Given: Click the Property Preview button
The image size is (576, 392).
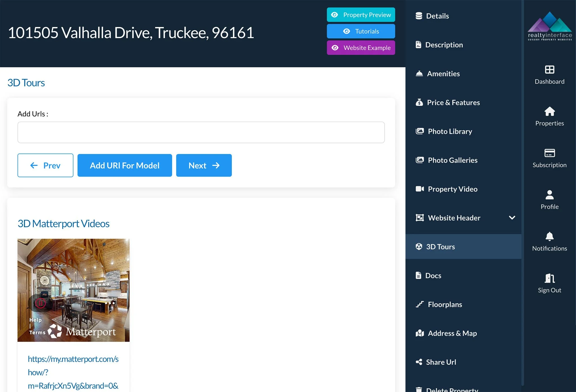Looking at the screenshot, I should pos(361,15).
